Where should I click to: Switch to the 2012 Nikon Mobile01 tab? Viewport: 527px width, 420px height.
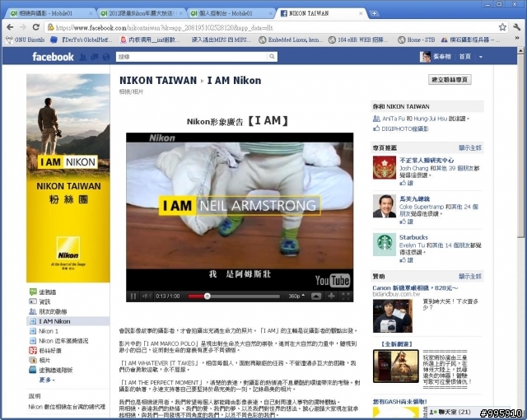[142, 13]
